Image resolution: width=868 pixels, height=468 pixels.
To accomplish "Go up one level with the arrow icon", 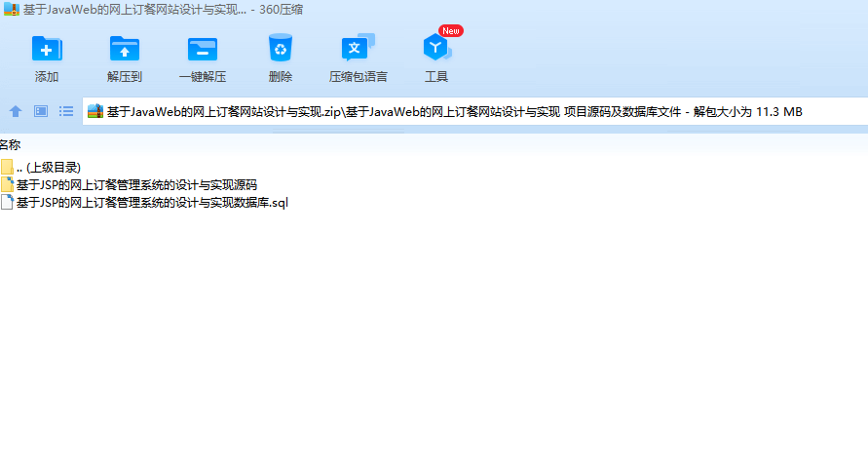I will [x=16, y=111].
